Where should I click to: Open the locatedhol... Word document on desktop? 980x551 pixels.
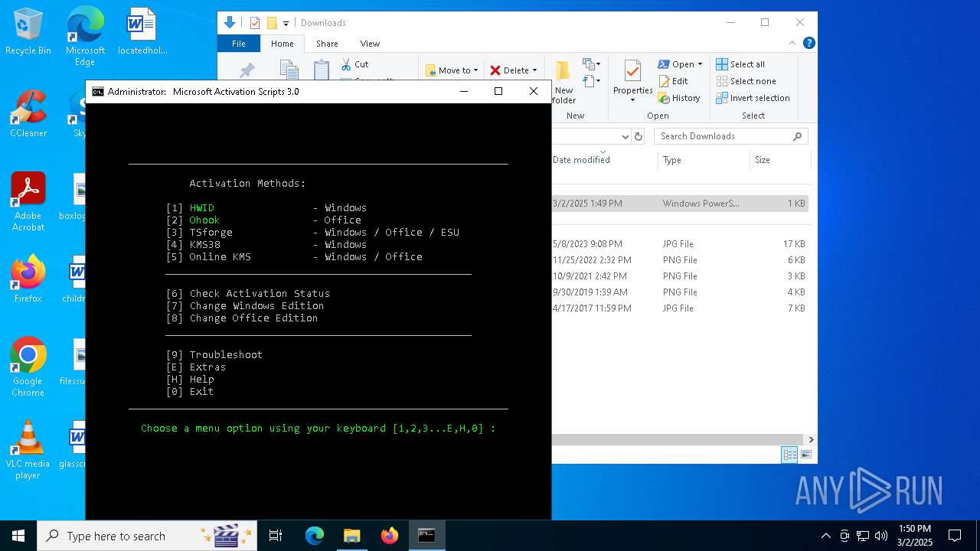tap(142, 32)
